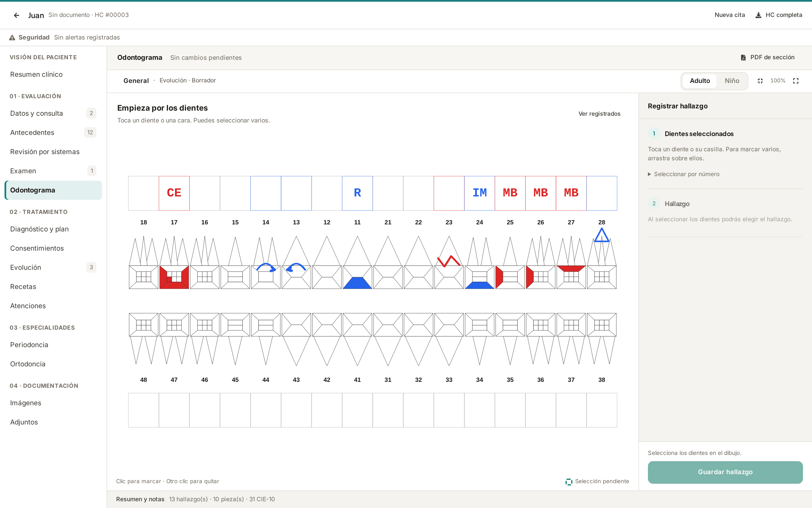Click the Evolución · Borrador label
Viewport: 812px width, 508px height.
click(187, 81)
